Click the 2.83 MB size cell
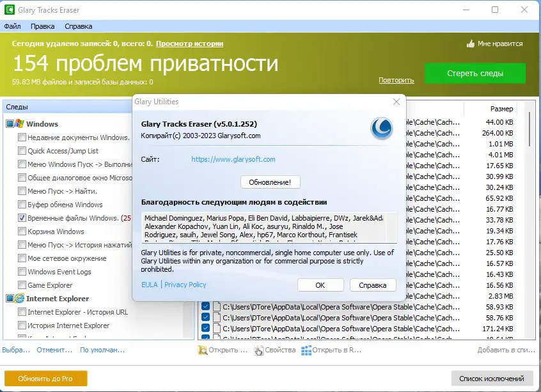 coord(501,295)
